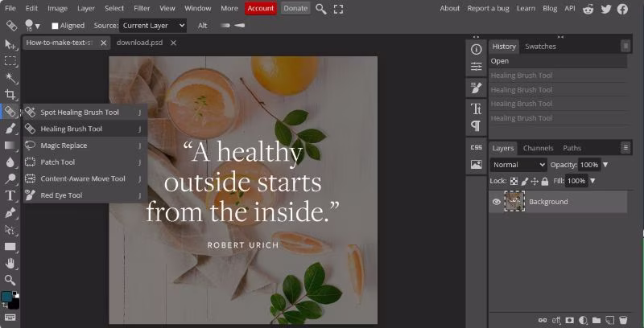Select the Rectangle shape tool

[10, 247]
